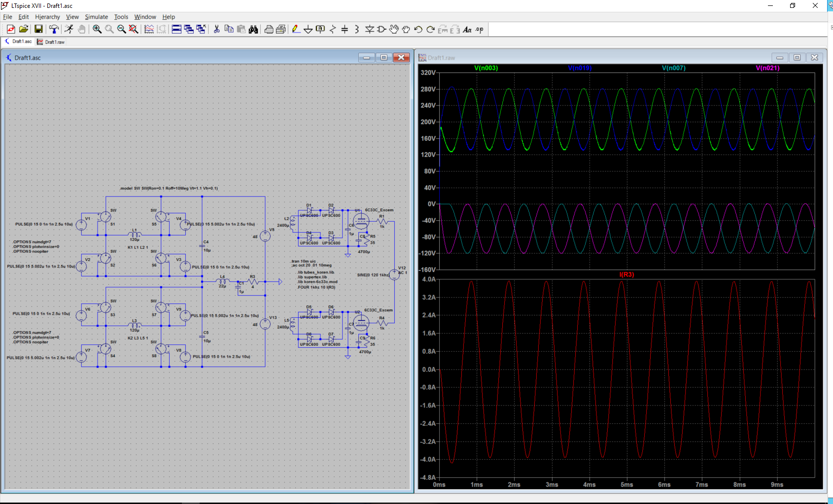Select the draw wire pencil tool
833x504 pixels.
296,30
